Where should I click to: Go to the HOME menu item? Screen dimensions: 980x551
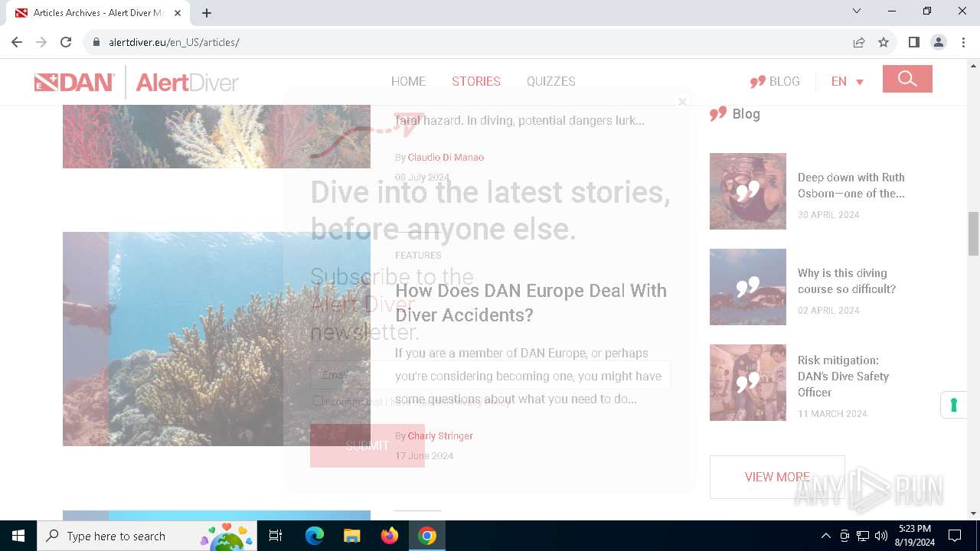coord(408,81)
